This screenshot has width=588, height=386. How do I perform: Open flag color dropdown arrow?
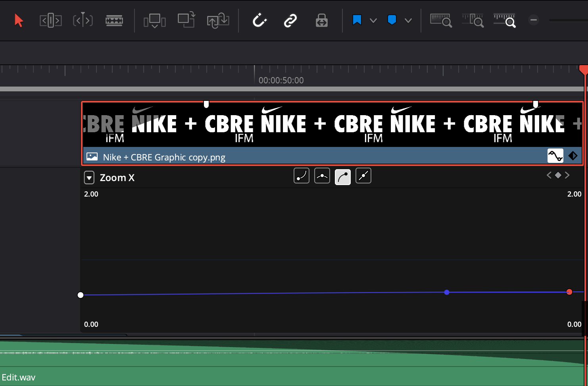(373, 20)
